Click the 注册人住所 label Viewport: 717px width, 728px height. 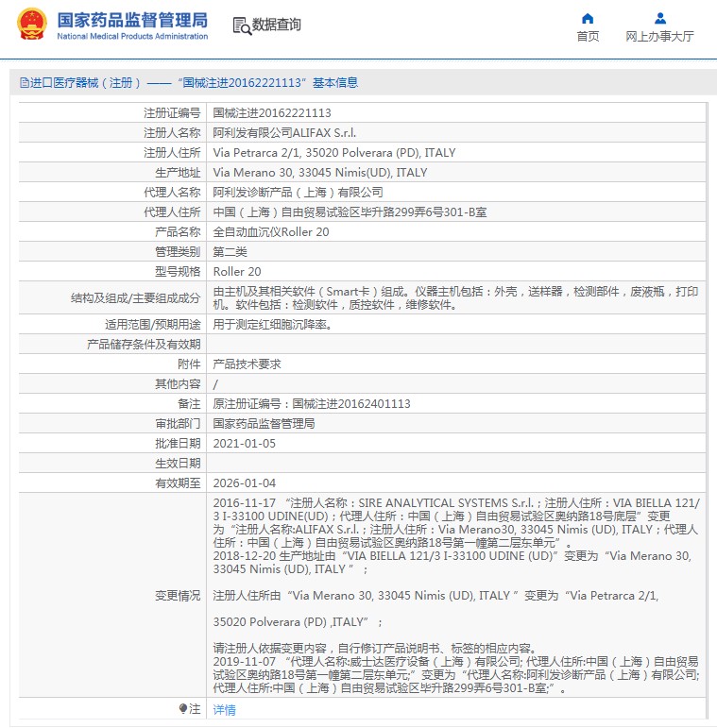[x=172, y=153]
